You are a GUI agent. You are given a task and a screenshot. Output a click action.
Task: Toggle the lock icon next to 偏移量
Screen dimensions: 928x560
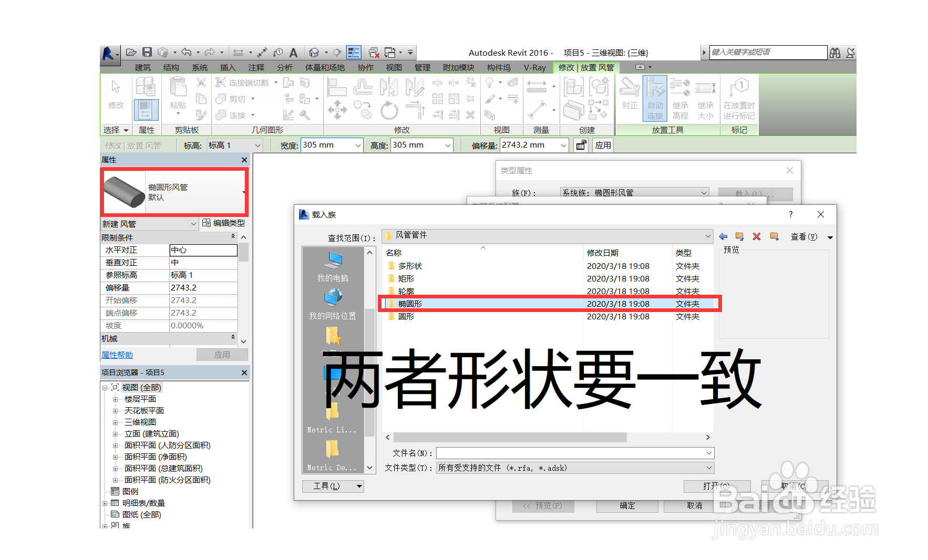coord(581,145)
